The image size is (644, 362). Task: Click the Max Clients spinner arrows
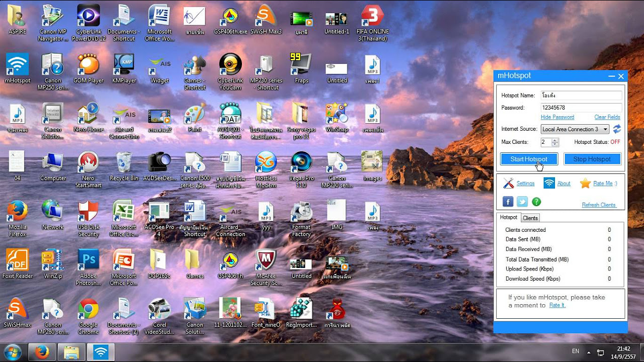(x=555, y=142)
